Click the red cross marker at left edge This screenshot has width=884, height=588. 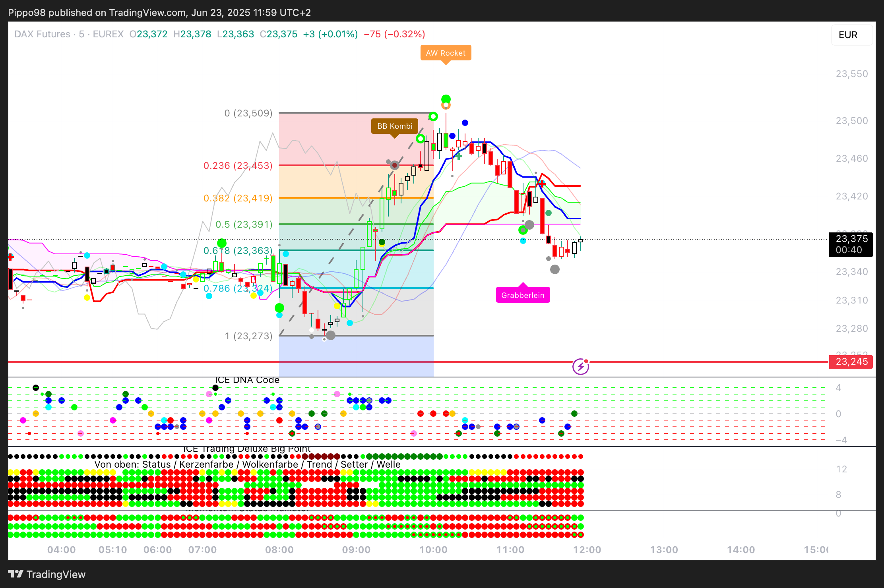pos(11,257)
